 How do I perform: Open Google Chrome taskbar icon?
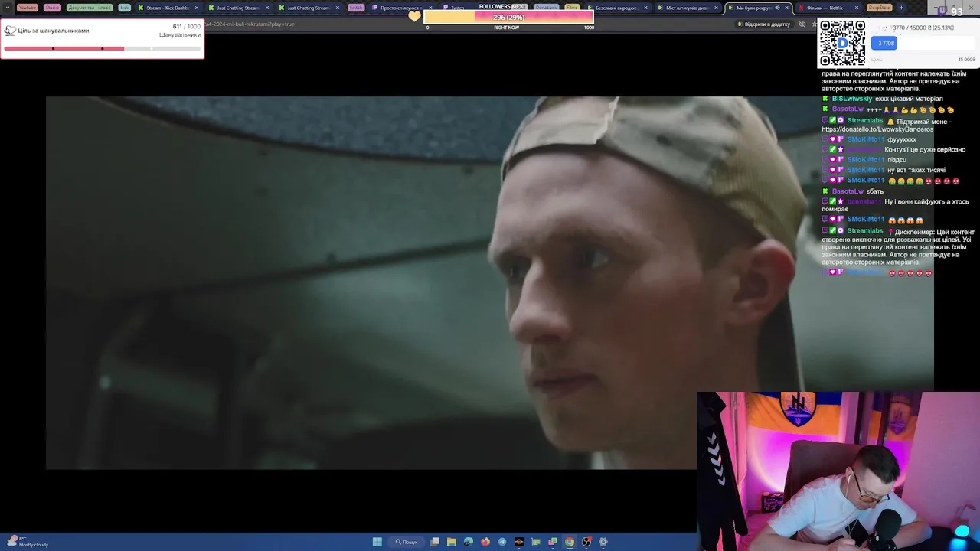(570, 542)
